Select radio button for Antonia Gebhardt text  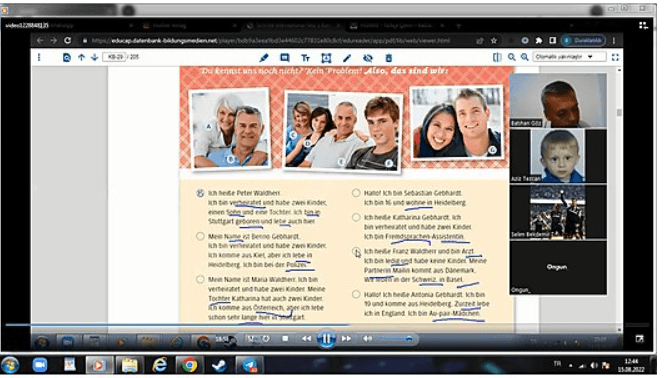[356, 294]
